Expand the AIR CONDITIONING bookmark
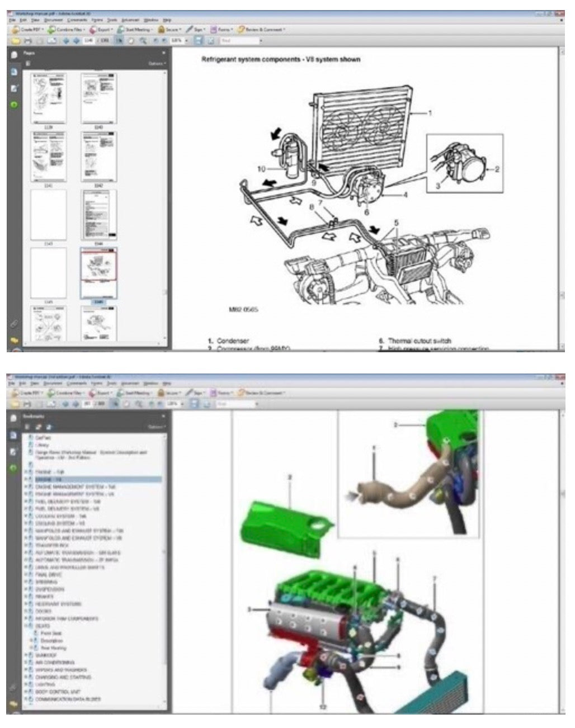Viewport: 575px width, 728px height. click(26, 663)
